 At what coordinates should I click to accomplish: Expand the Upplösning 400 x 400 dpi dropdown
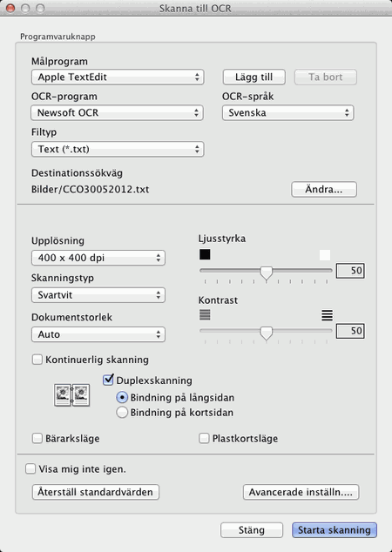tap(98, 258)
